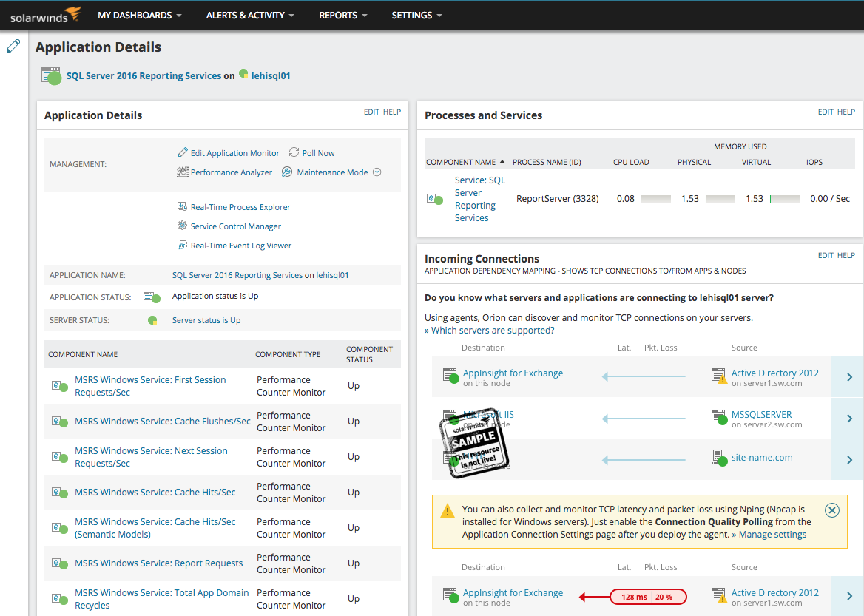Click the node status icon next to lehisql01
Image resolution: width=864 pixels, height=616 pixels.
[x=243, y=74]
